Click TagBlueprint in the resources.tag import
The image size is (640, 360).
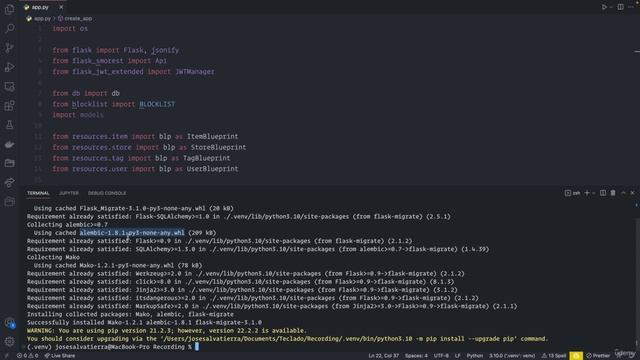tap(206, 158)
